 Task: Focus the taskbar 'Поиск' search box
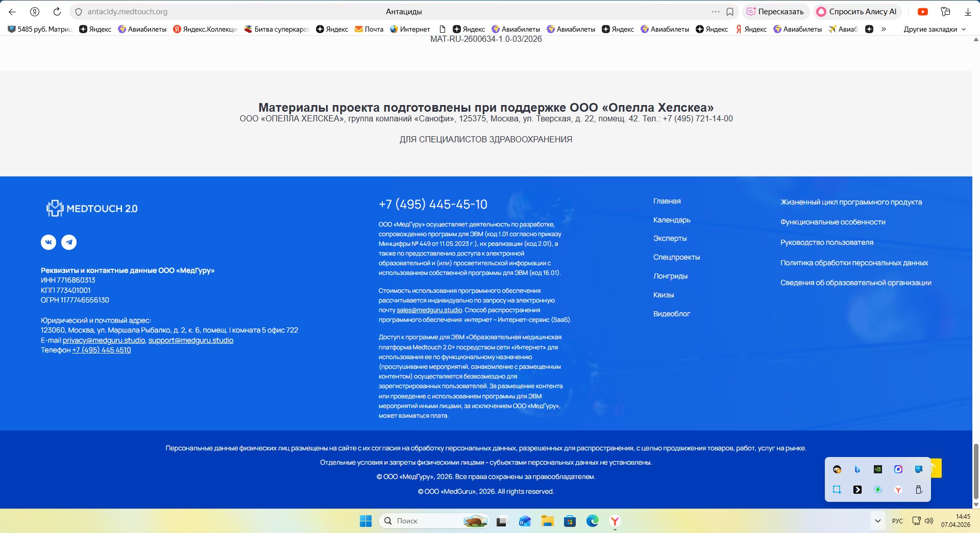[434, 521]
